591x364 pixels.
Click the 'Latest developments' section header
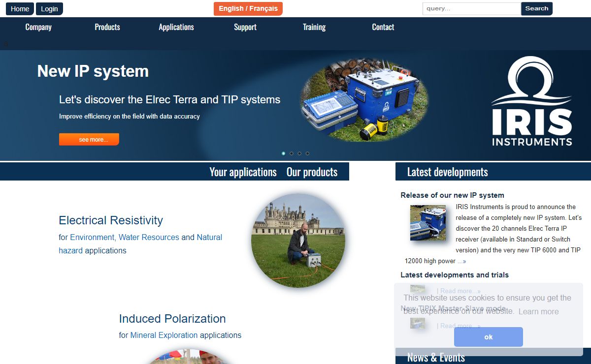(x=447, y=172)
